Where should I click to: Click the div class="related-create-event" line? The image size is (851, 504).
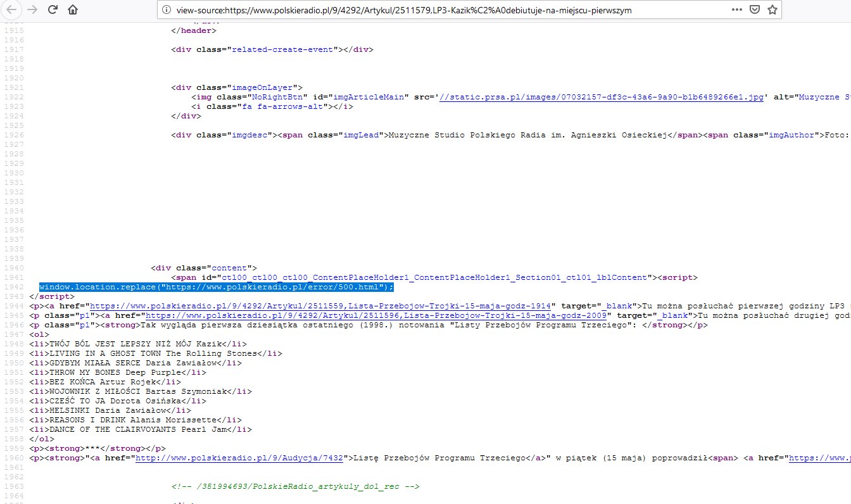tap(272, 49)
